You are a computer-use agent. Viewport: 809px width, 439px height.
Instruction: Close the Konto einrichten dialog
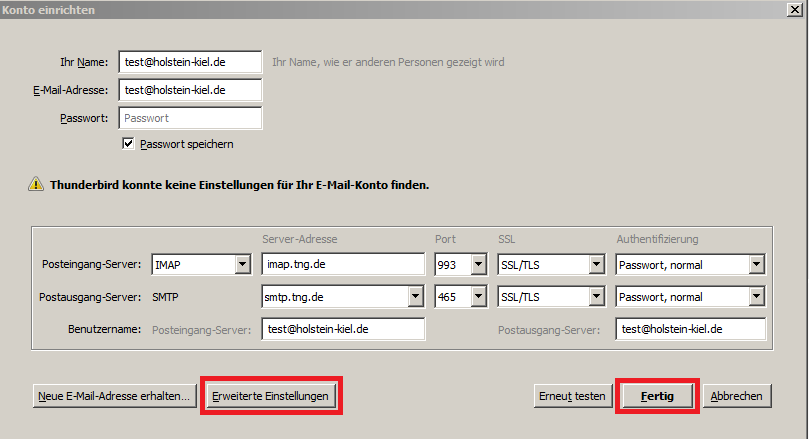click(794, 9)
